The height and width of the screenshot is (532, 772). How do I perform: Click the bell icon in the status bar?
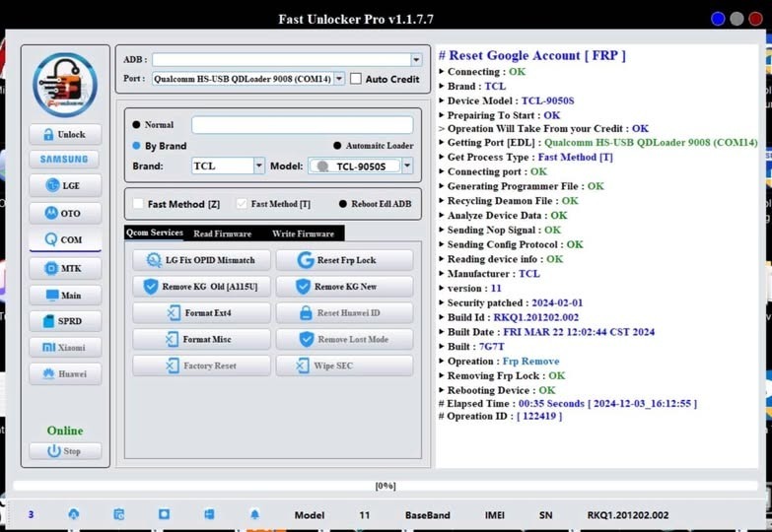254,514
